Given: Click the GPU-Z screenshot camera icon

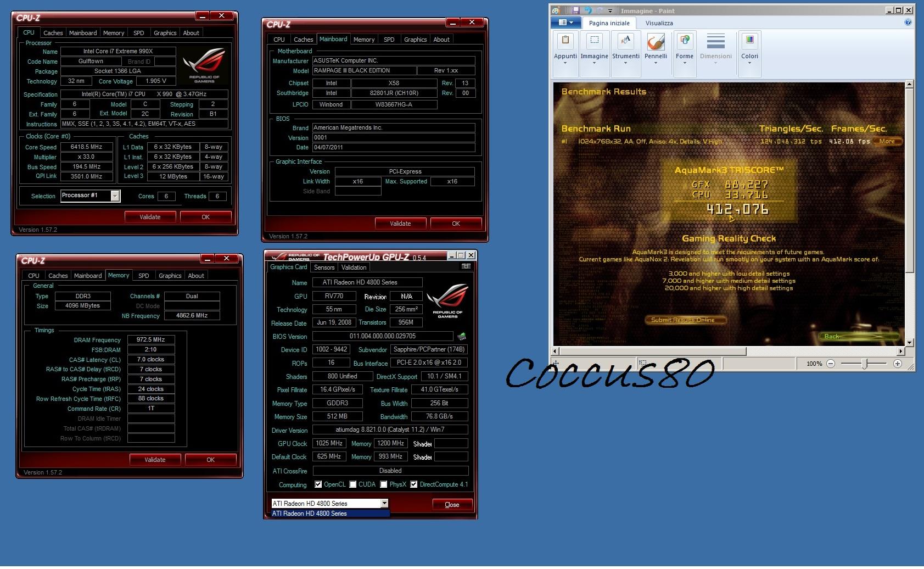Looking at the screenshot, I should [466, 266].
